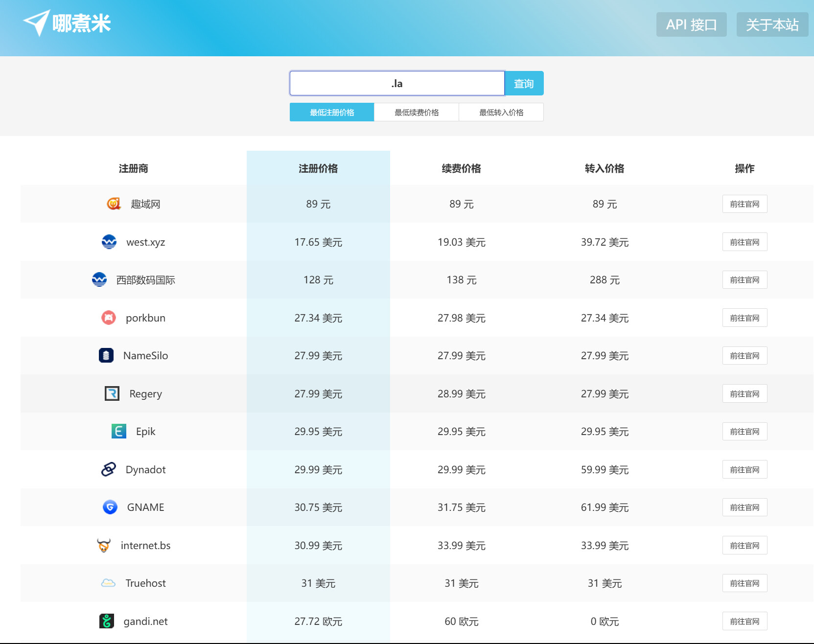Click 前往官网 in the GNAME row
814x644 pixels.
click(x=744, y=507)
